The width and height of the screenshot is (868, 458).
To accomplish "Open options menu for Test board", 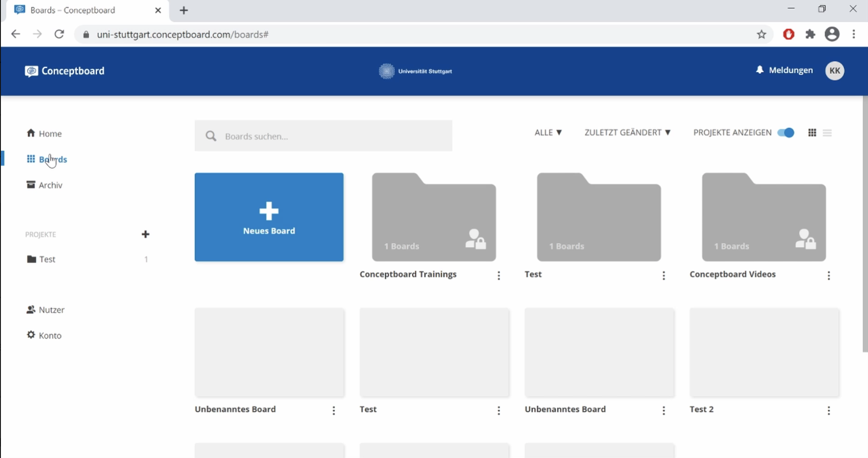I will [499, 411].
